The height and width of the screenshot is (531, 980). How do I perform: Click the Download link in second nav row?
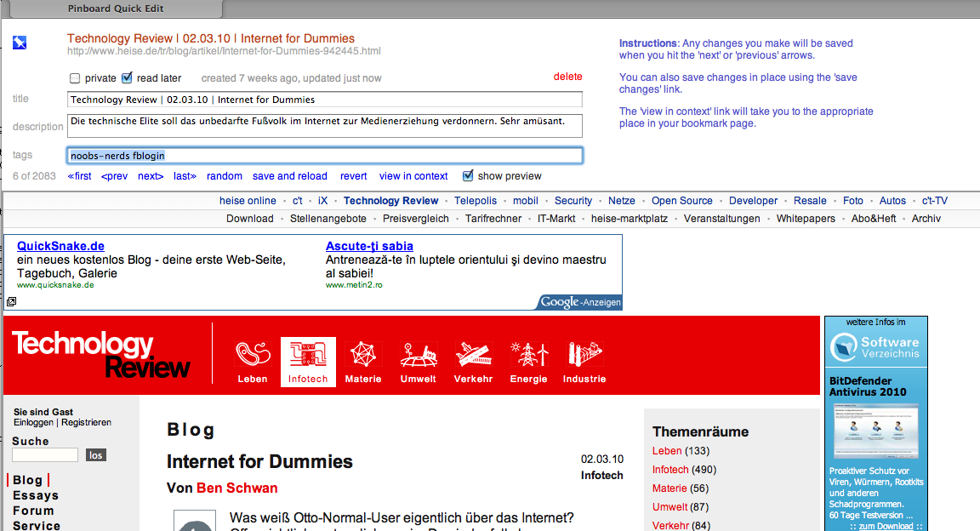[x=250, y=219]
